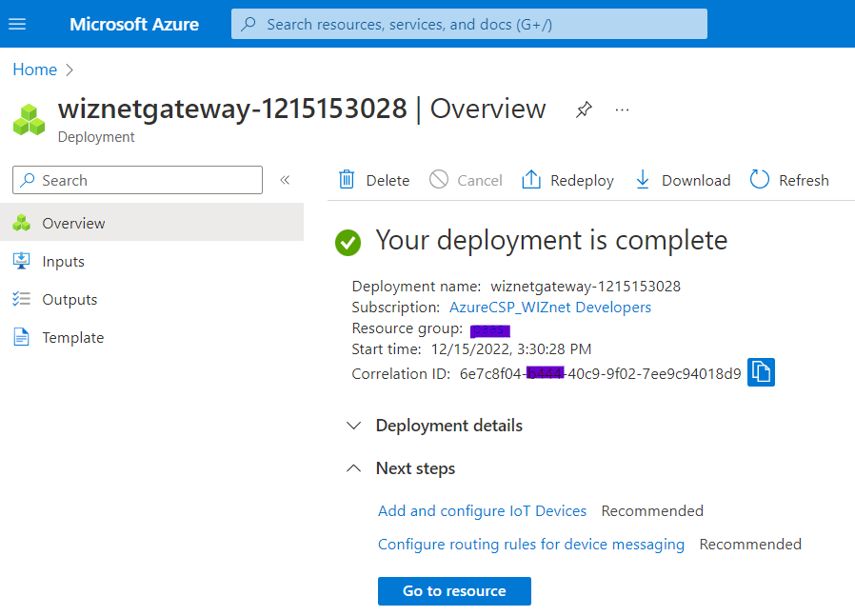This screenshot has width=855, height=616.
Task: Click the circular Refresh icon
Action: (759, 179)
